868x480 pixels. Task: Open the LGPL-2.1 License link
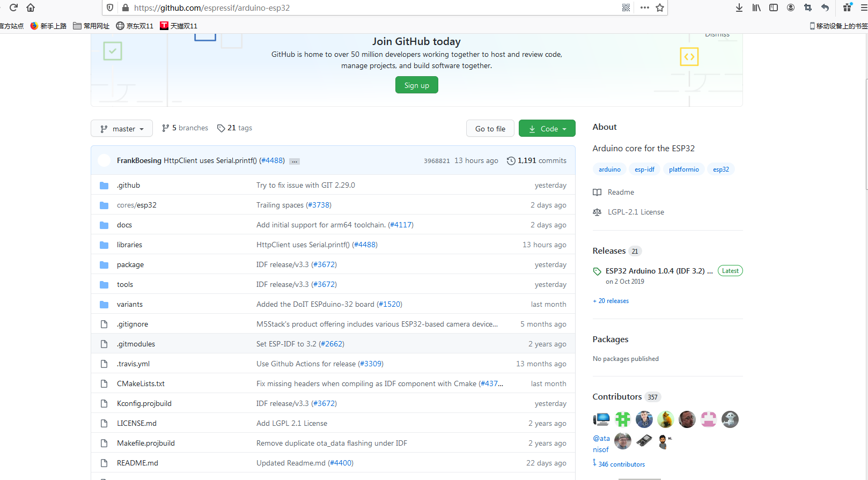click(x=636, y=212)
